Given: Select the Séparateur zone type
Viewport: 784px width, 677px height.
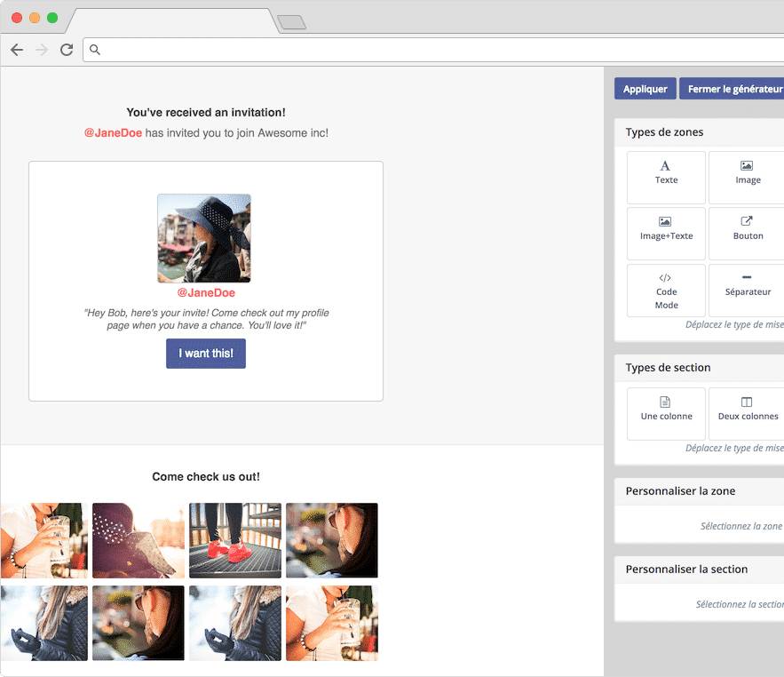Looking at the screenshot, I should click(x=747, y=291).
